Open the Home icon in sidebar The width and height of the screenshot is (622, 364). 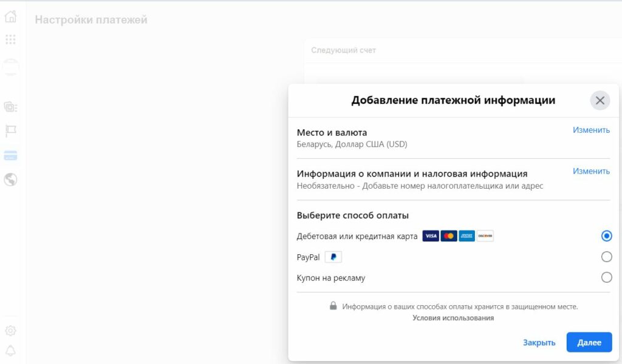pos(11,16)
